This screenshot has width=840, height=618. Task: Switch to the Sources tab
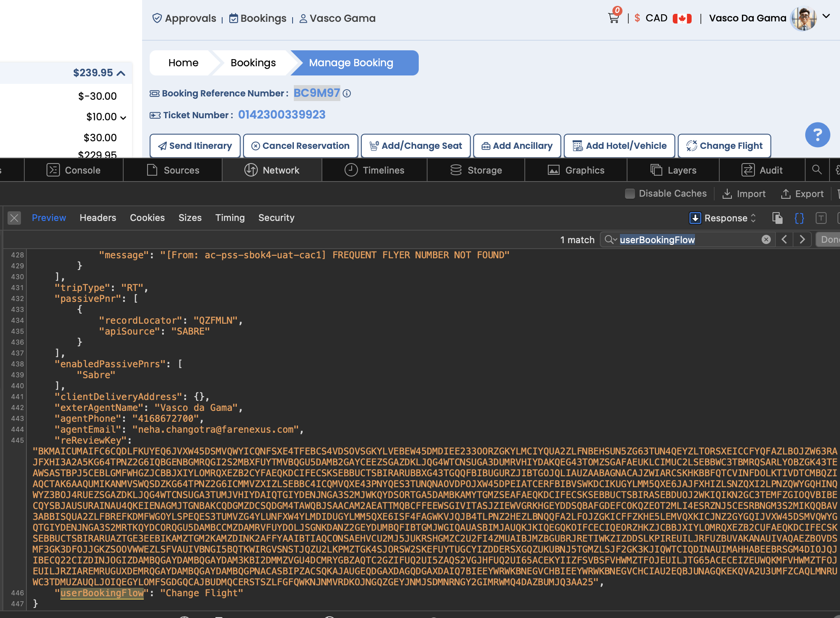tap(173, 170)
